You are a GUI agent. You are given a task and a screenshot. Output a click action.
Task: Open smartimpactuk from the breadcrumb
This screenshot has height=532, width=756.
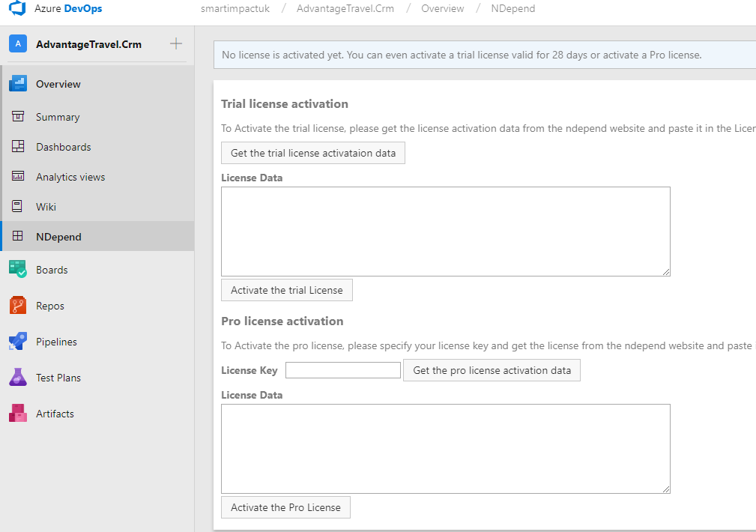[235, 8]
